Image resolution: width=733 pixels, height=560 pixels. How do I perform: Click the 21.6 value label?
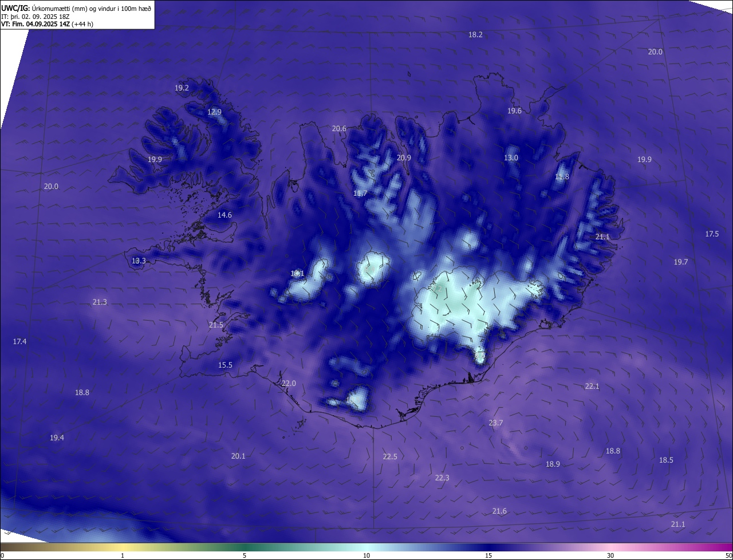(x=499, y=511)
